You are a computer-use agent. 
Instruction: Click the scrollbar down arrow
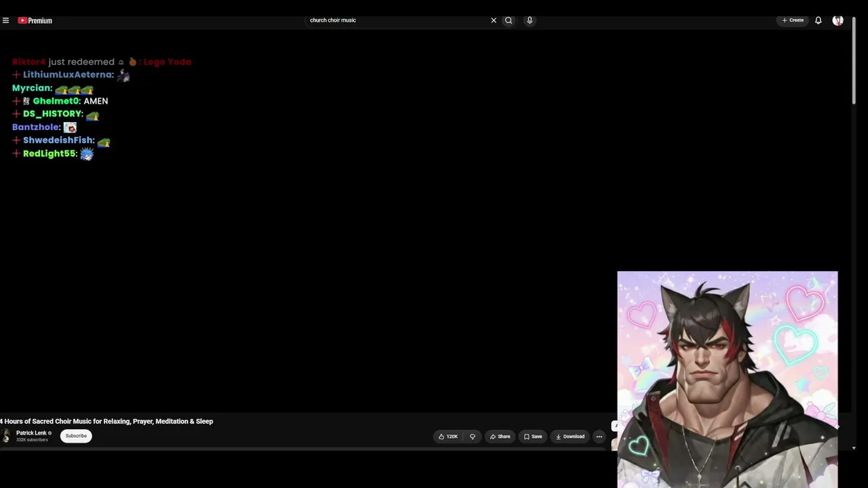pos(854,448)
